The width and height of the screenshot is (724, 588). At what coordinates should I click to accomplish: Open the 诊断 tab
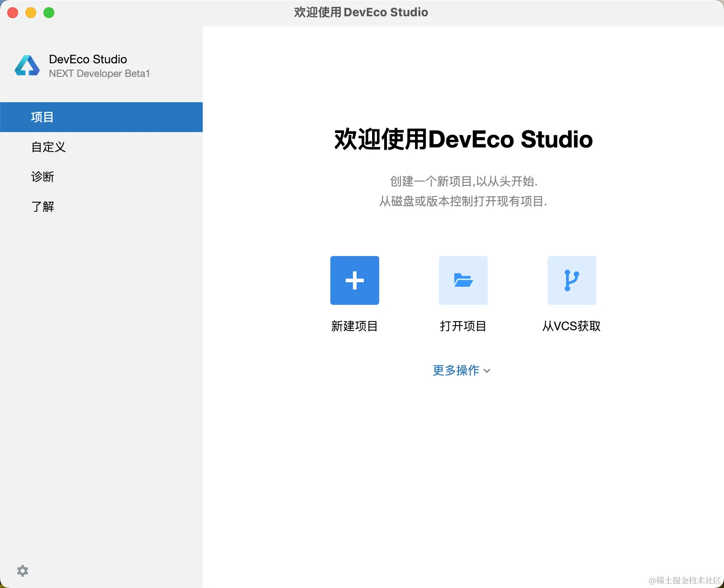tap(101, 177)
